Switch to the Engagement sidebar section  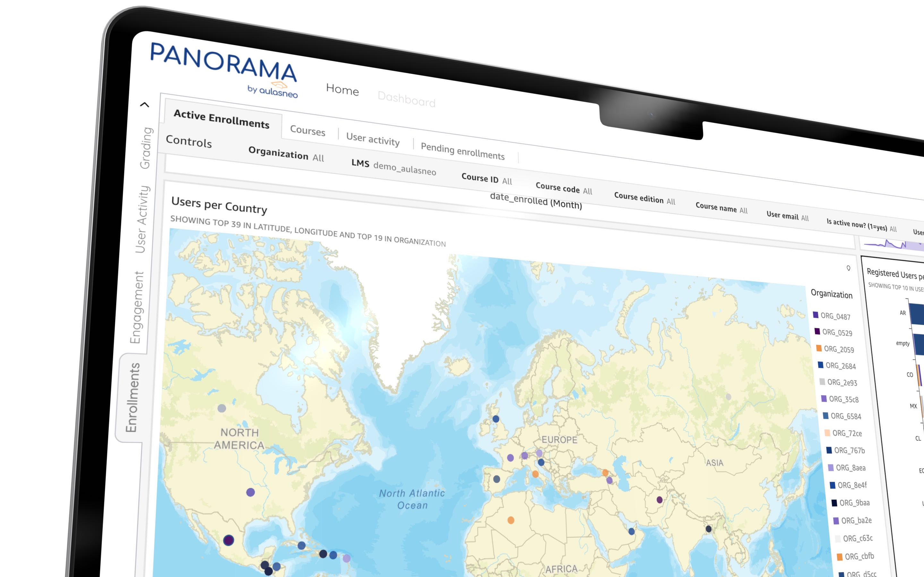pos(137,307)
